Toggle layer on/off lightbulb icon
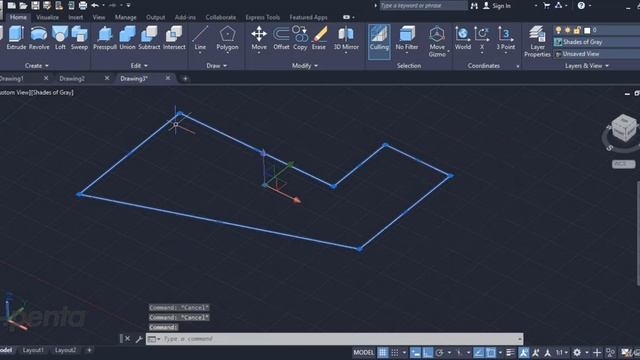This screenshot has width=640, height=360. pos(558,30)
